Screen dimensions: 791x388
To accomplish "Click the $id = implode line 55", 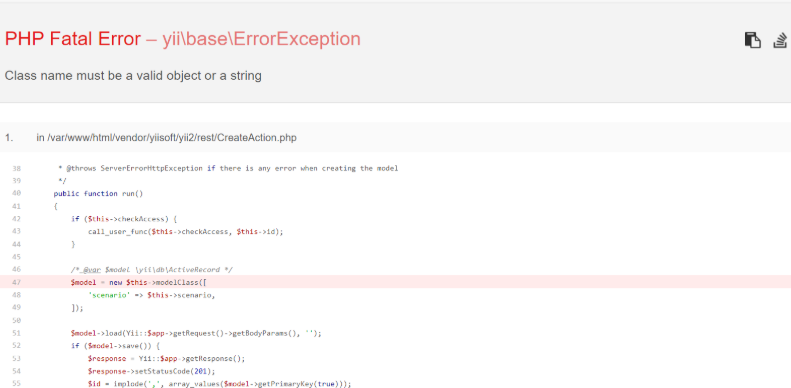I will point(219,383).
